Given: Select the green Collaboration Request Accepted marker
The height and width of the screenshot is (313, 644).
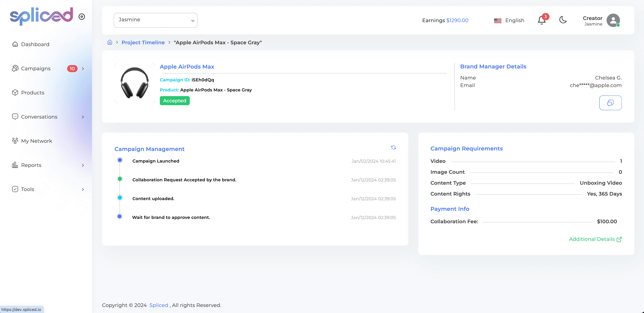Looking at the screenshot, I should pyautogui.click(x=120, y=179).
